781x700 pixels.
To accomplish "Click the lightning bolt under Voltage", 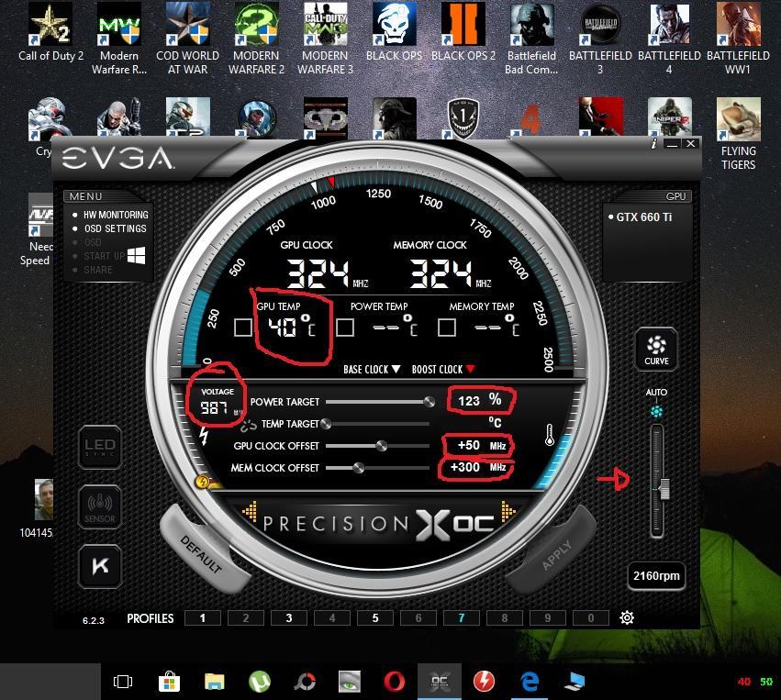I will (x=204, y=435).
